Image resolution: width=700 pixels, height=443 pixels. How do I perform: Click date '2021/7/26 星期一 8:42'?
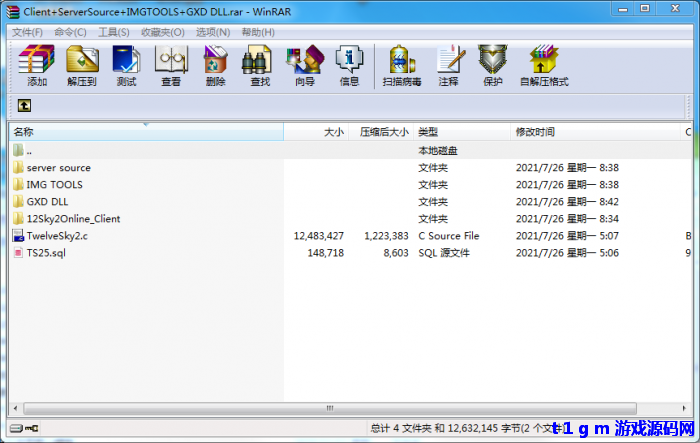[x=567, y=202]
